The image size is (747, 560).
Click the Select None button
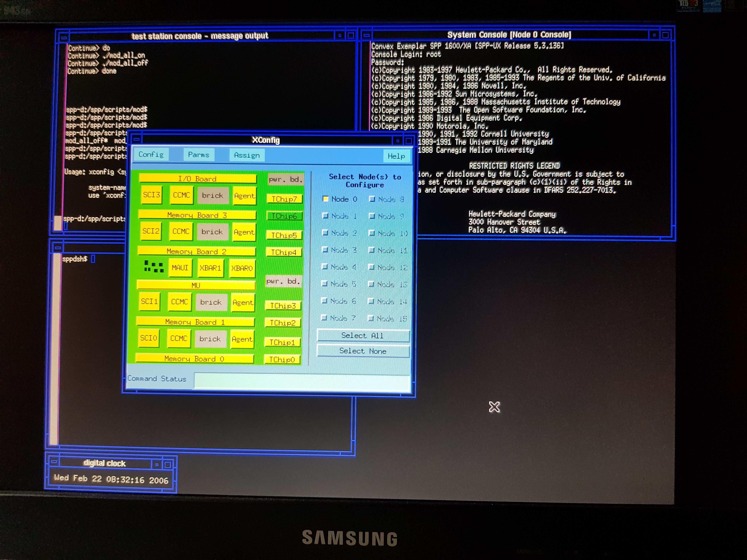(363, 351)
